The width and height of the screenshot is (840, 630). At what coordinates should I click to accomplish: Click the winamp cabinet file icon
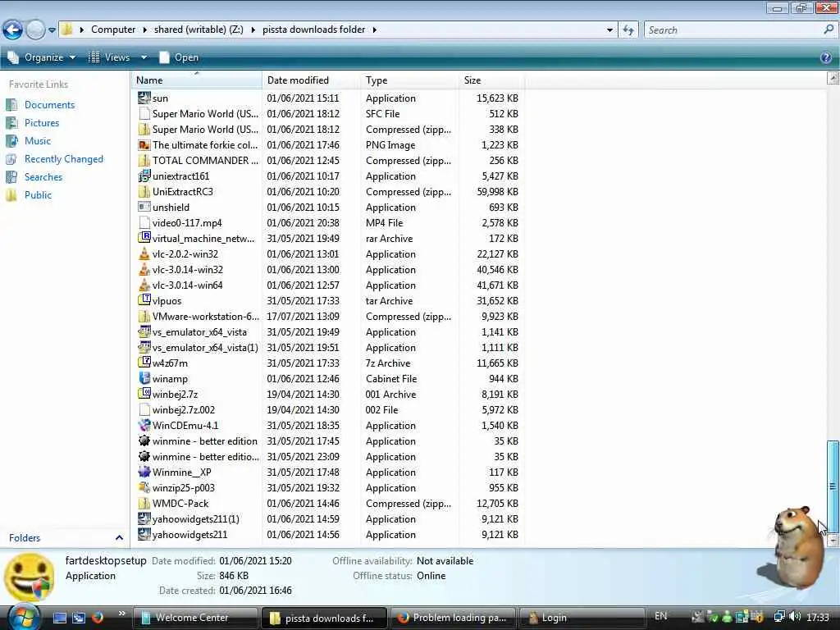point(144,378)
